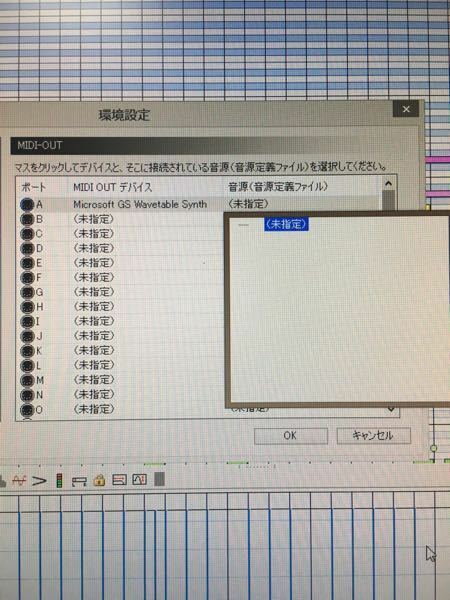The width and height of the screenshot is (450, 600).
Task: Toggle the padlock lock icon
Action: [99, 480]
